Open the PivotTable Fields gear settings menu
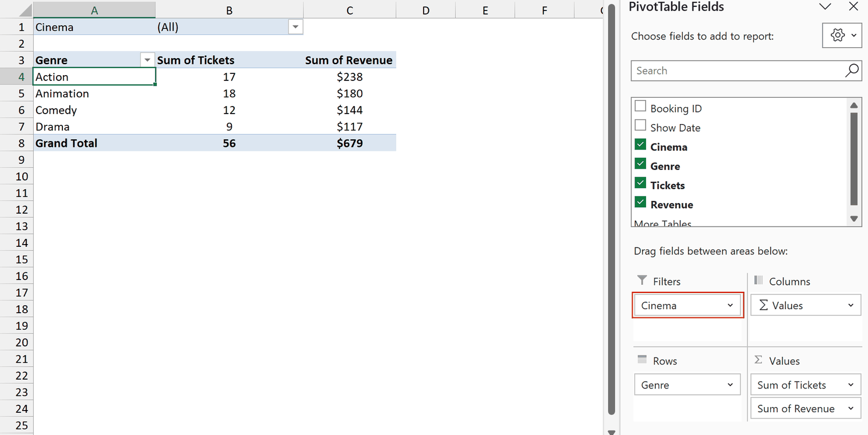 (x=842, y=36)
